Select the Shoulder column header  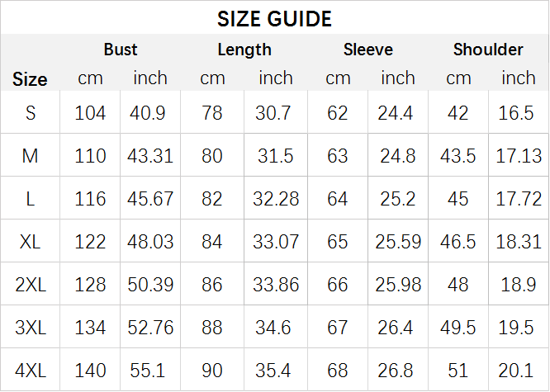pos(488,50)
